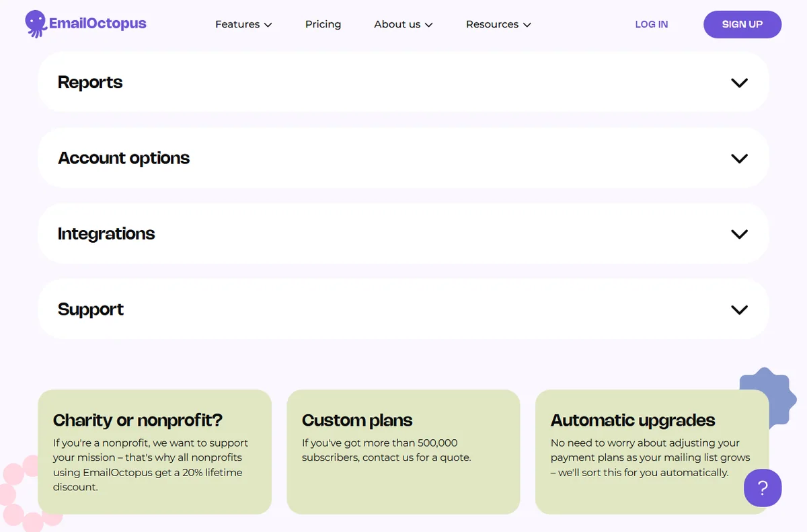Screen dimensions: 807x532
Task: Expand the Support section chevron
Action: tap(739, 310)
